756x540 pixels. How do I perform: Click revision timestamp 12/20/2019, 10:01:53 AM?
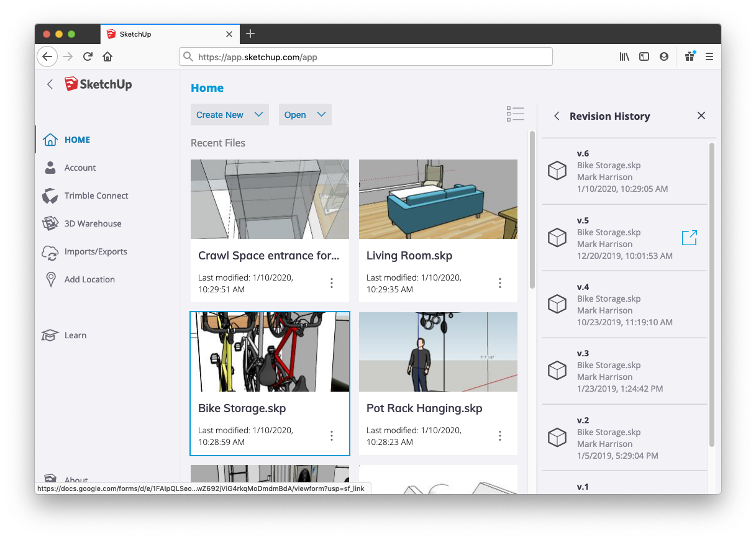(x=625, y=256)
